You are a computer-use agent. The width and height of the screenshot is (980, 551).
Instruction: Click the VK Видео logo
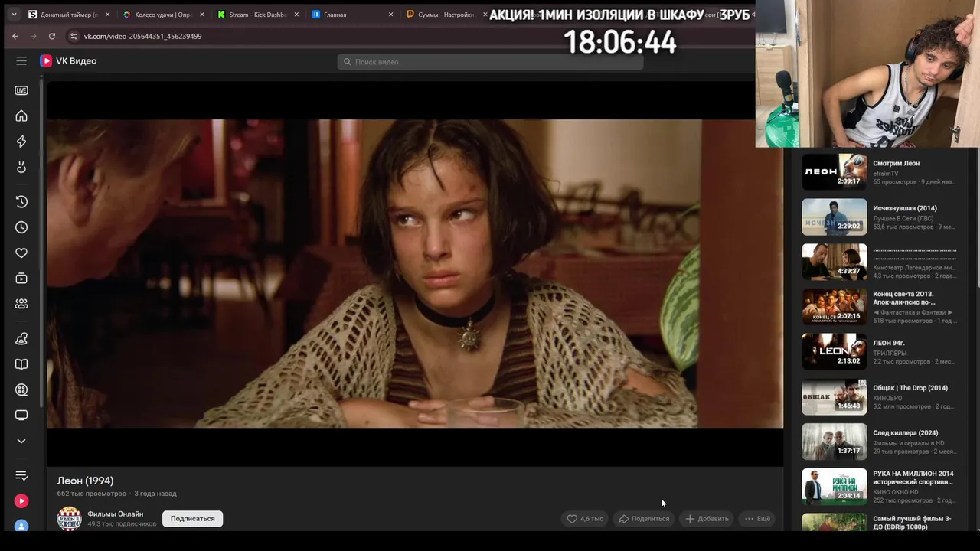pos(68,61)
